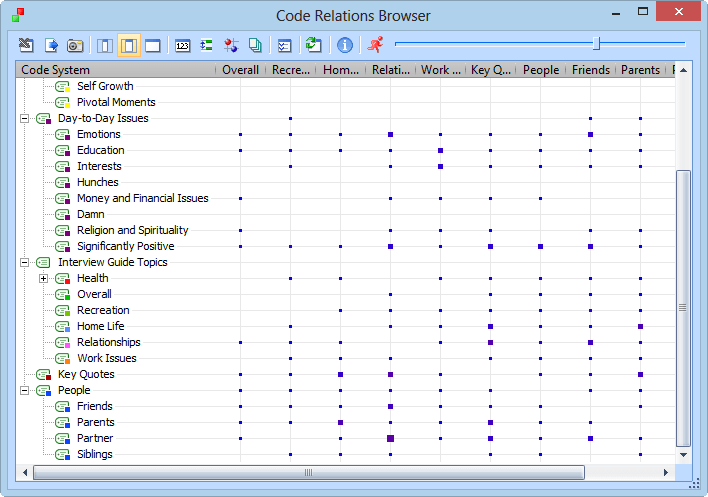Click the zoom slider handle in toolbar

pyautogui.click(x=596, y=44)
